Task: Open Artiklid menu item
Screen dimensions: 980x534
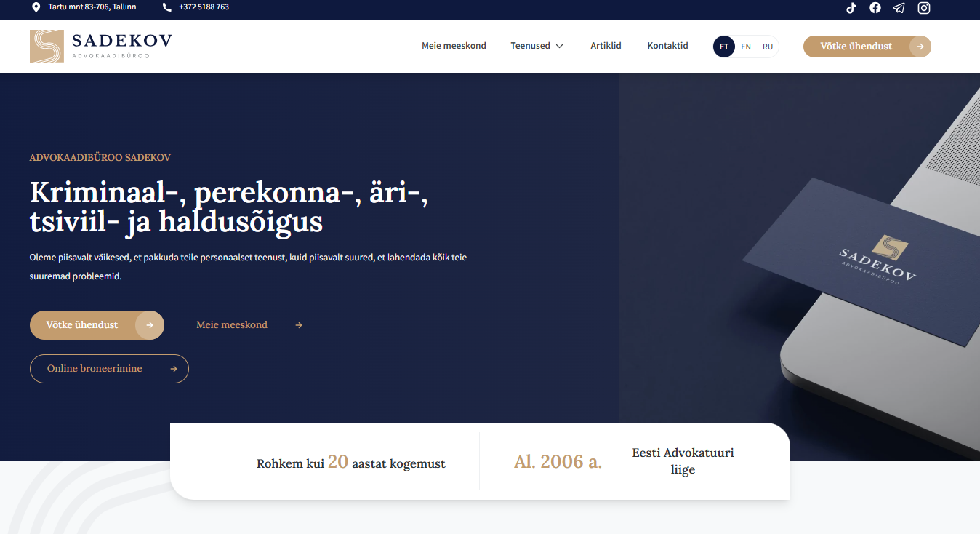Action: [x=606, y=46]
